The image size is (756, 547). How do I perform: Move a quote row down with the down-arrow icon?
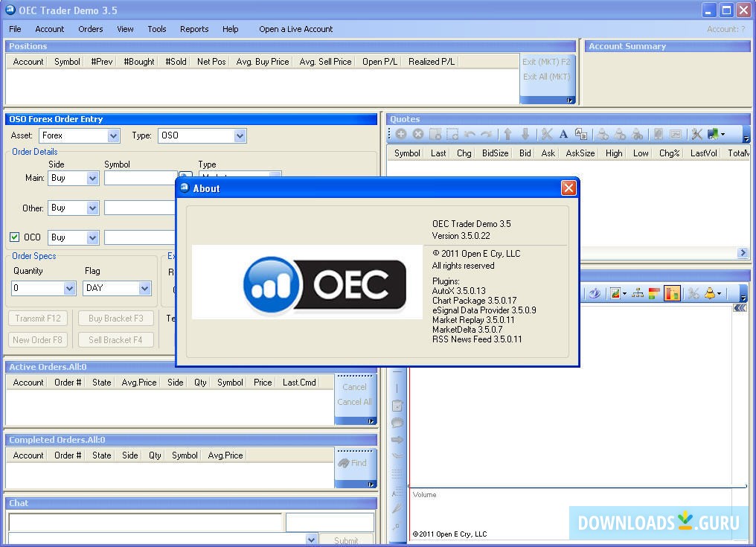point(525,135)
